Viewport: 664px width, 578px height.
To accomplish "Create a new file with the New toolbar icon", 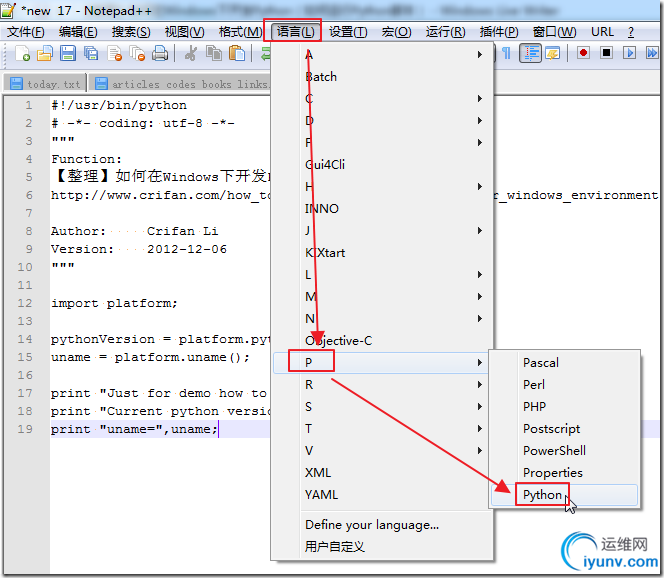I will click(x=22, y=53).
